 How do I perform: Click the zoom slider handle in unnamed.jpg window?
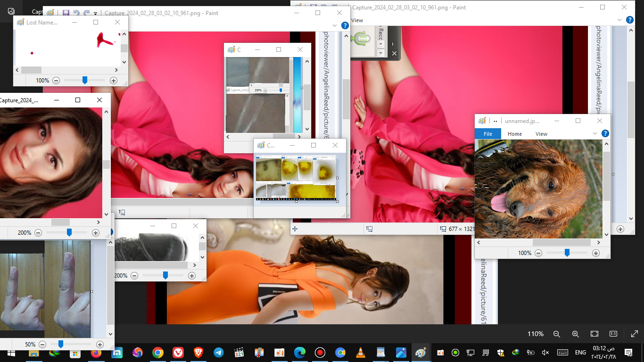pyautogui.click(x=567, y=253)
